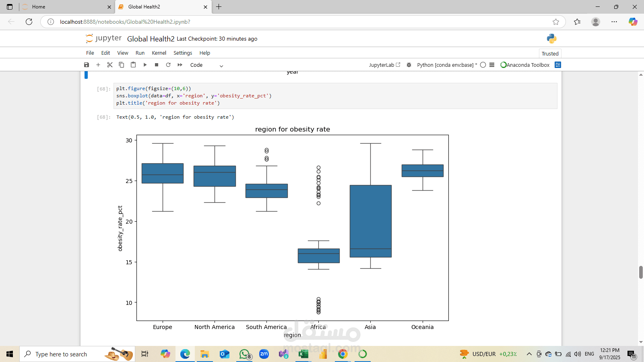Open the Run menu
The image size is (644, 362).
pyautogui.click(x=140, y=53)
